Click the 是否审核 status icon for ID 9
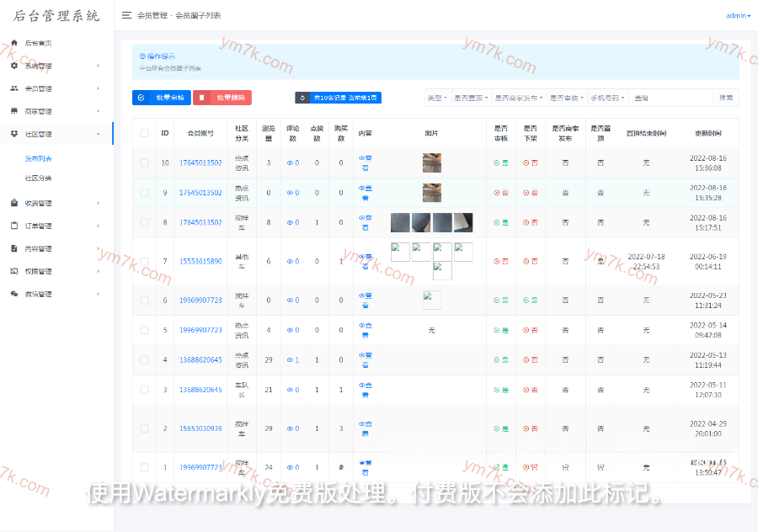Viewport: 758px width, 532px height. click(497, 193)
